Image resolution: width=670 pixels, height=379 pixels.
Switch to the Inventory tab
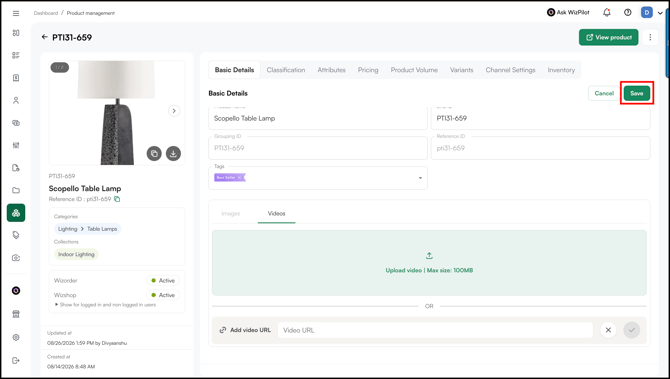point(561,70)
